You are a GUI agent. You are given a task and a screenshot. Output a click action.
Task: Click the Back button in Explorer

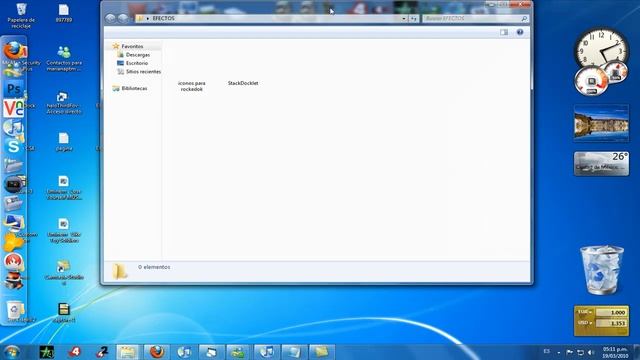point(110,18)
